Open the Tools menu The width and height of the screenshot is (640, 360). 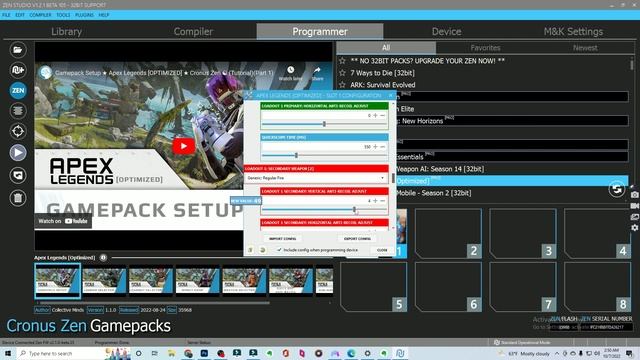[x=63, y=15]
